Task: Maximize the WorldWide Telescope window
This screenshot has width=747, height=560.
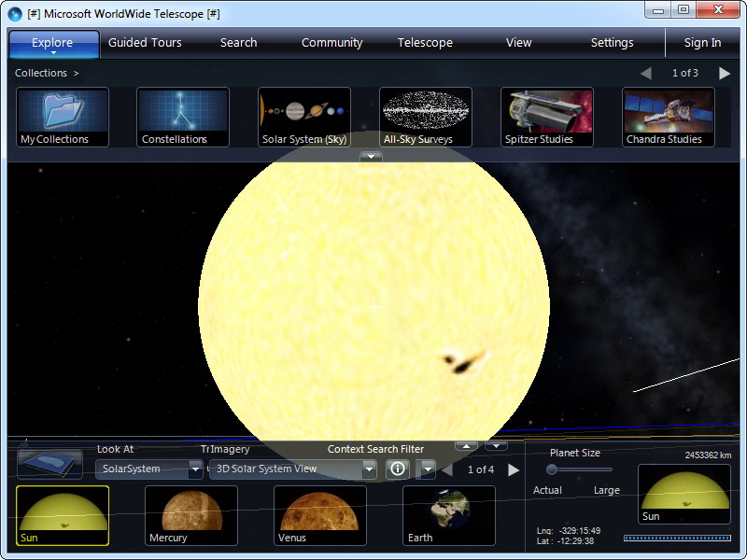Action: (x=684, y=10)
